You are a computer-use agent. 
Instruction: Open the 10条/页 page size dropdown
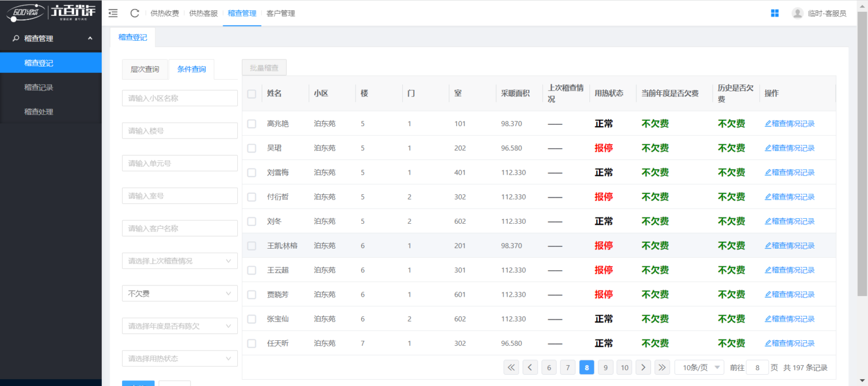699,367
